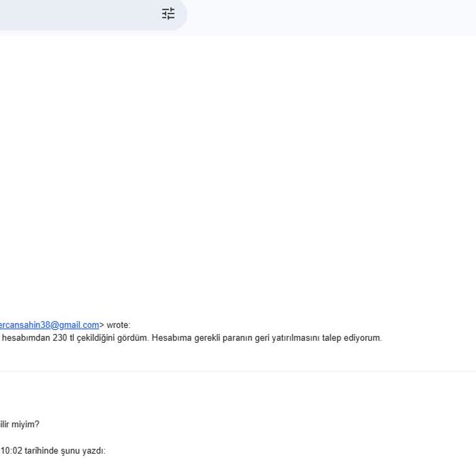Click the horizontal divider between messages
This screenshot has height=476, width=476.
(x=238, y=371)
